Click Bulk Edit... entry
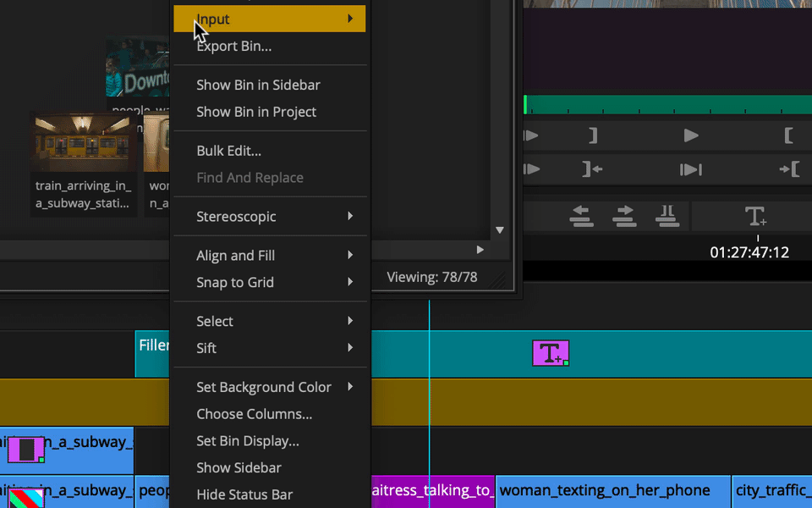812x508 pixels. [228, 151]
